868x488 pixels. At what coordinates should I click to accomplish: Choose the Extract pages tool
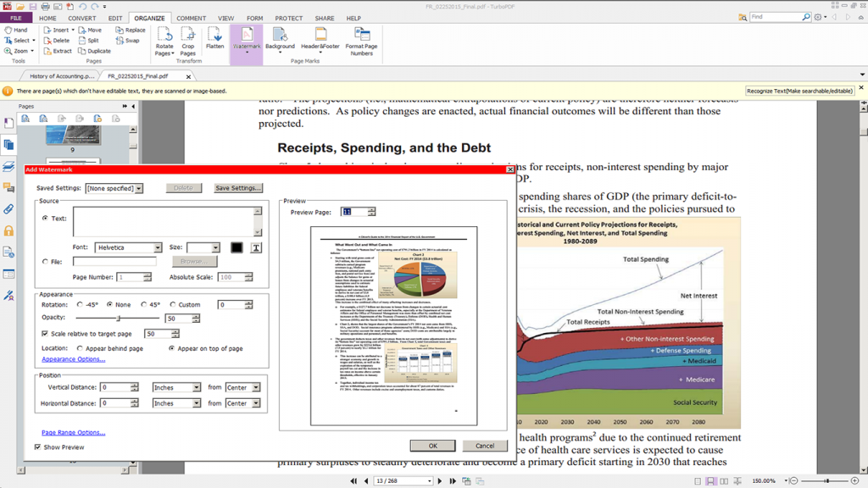58,51
